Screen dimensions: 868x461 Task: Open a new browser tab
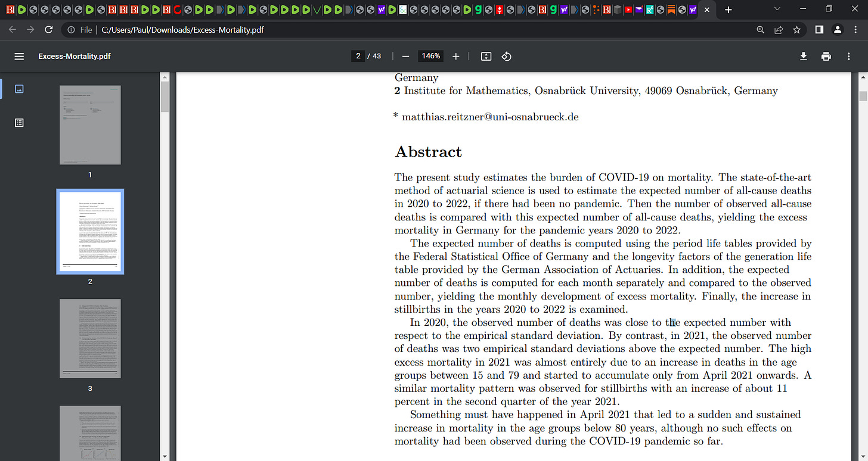point(728,10)
